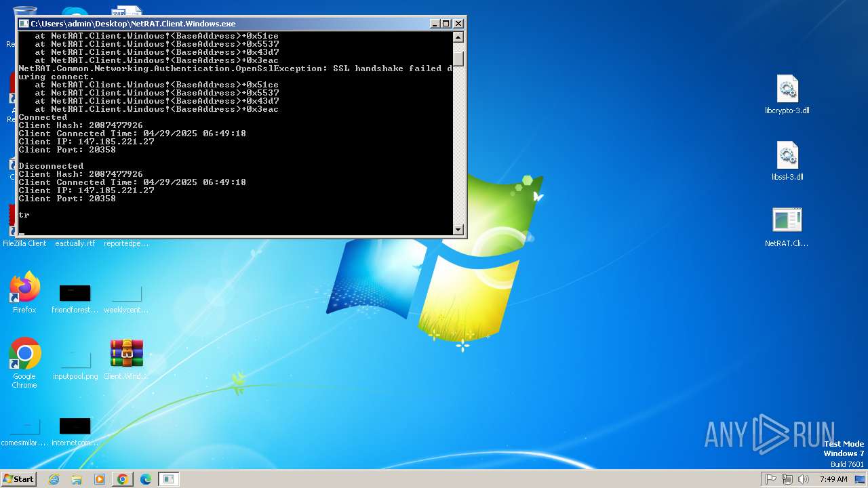Click the network tray icon
Screen dimensions: 868x488
point(787,479)
